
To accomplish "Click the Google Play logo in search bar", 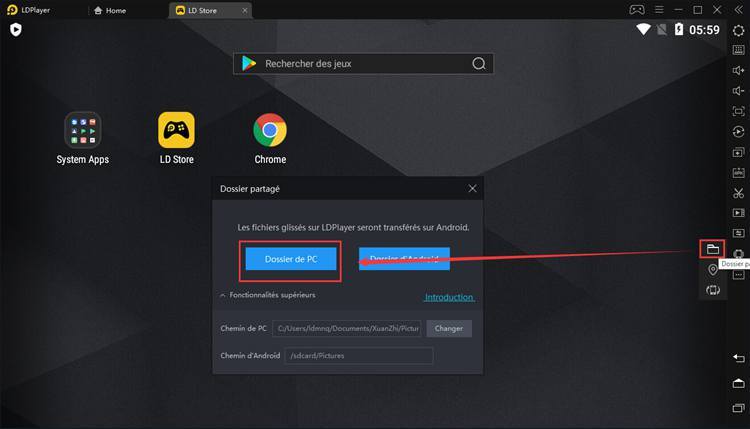I will pyautogui.click(x=249, y=64).
